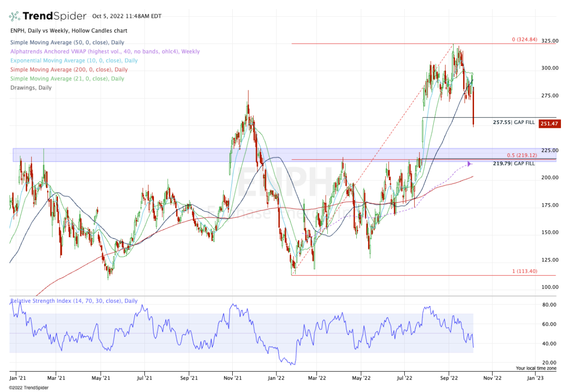Select the red 251.47 last-price badge
Screen dimensions: 570x392
coord(549,123)
